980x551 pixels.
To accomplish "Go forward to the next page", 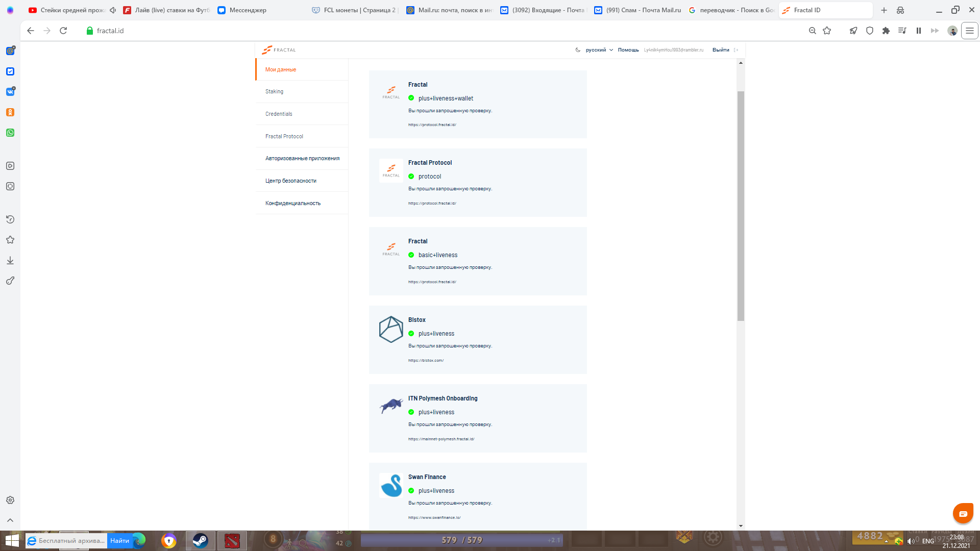I will (47, 31).
